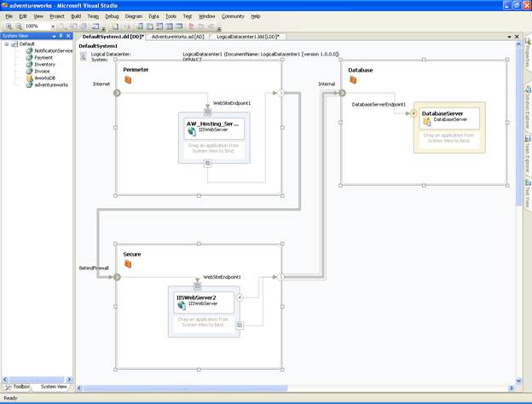Click the Logical Datacenter info icon
This screenshot has height=404, width=532.
click(x=84, y=56)
